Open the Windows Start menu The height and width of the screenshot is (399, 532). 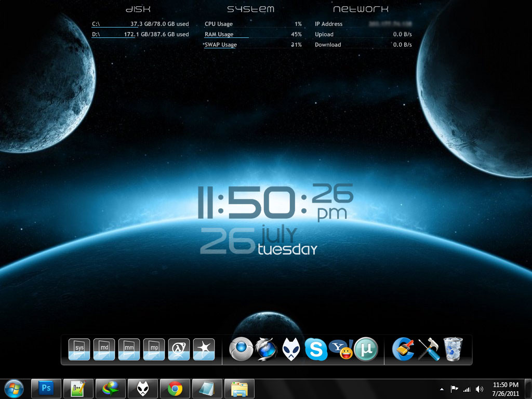tap(14, 389)
